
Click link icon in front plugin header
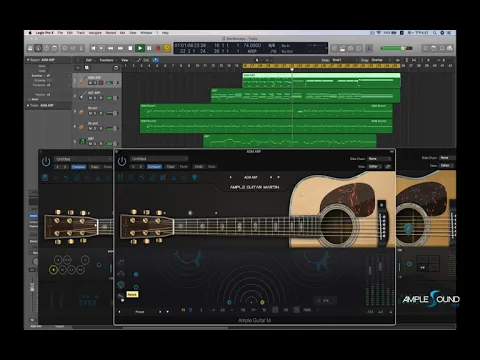coord(388,166)
